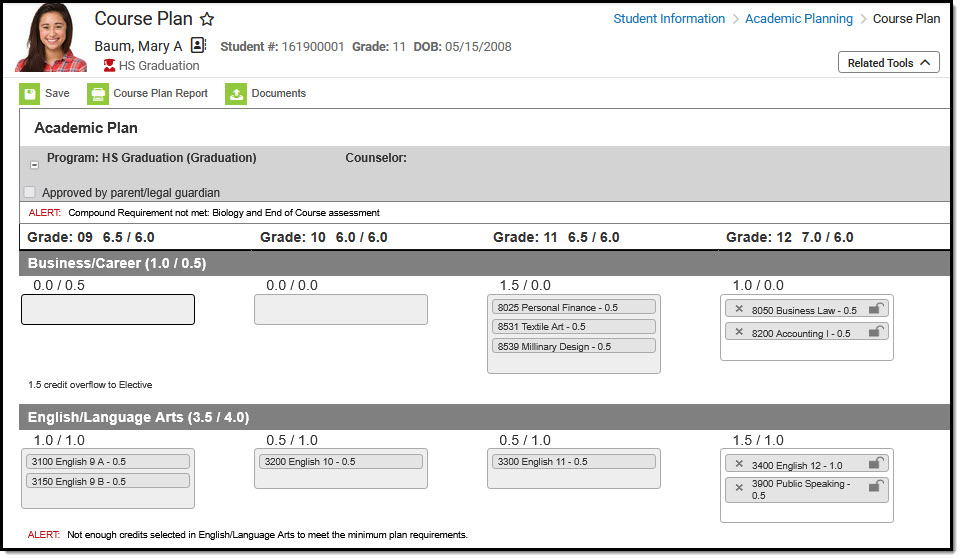Select 8531 Textile Art - 0.5 course
Viewport: 961px width, 559px height.
coord(574,327)
